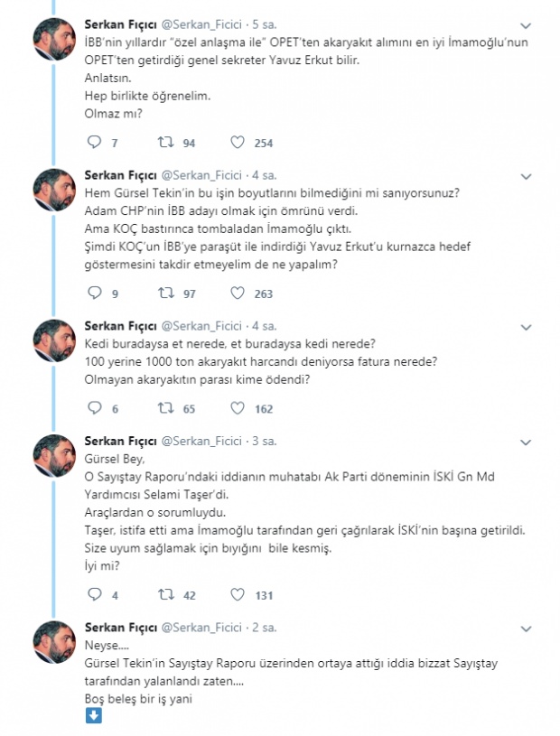
Task: Click @Serkan_Ficici handle on 'Gürsel Bey' tweet
Action: 201,440
